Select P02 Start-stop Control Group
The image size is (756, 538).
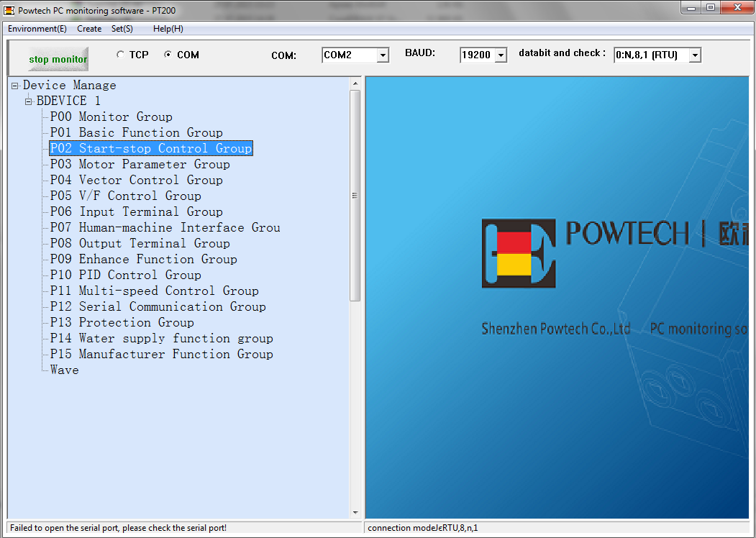tap(151, 148)
